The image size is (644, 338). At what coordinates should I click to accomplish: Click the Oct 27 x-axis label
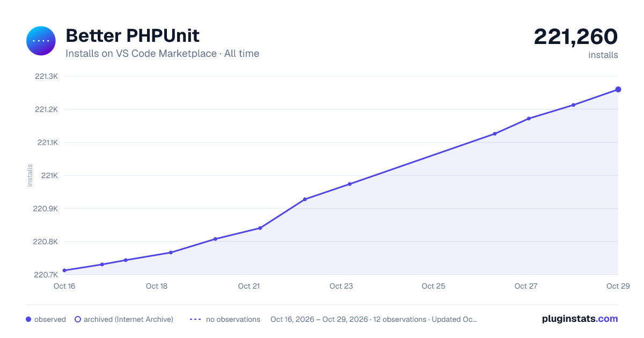(x=526, y=286)
